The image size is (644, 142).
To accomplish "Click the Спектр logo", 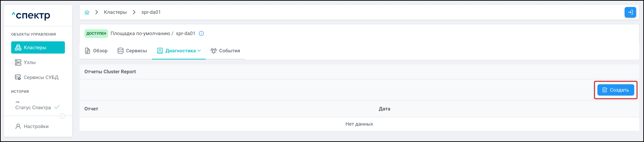I will pyautogui.click(x=31, y=16).
